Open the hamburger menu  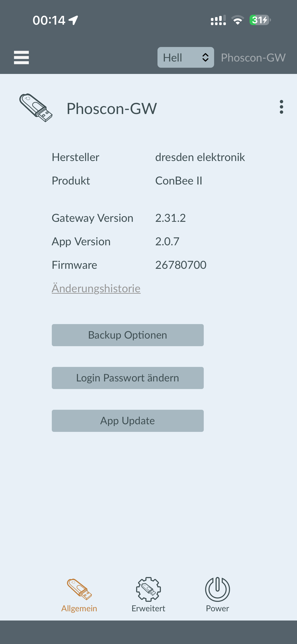point(21,58)
